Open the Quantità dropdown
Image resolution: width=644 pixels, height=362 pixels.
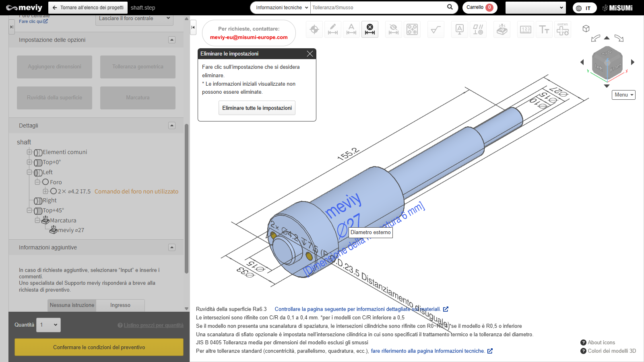click(x=49, y=325)
